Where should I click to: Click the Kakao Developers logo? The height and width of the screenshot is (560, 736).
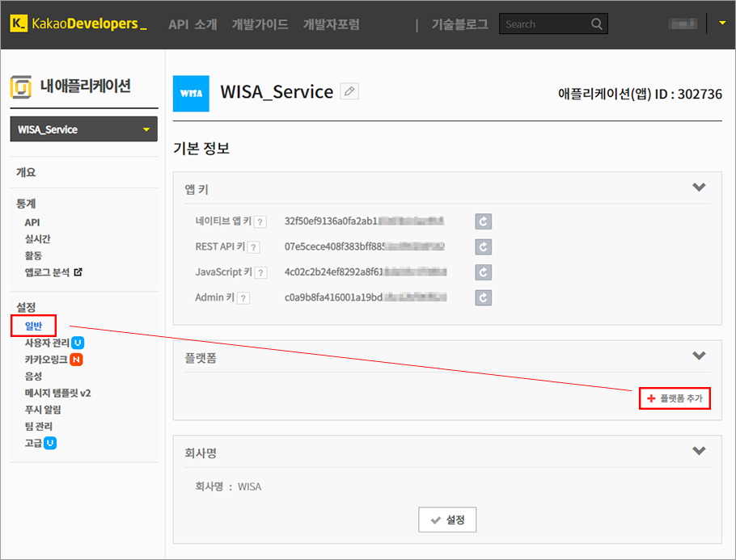click(78, 23)
